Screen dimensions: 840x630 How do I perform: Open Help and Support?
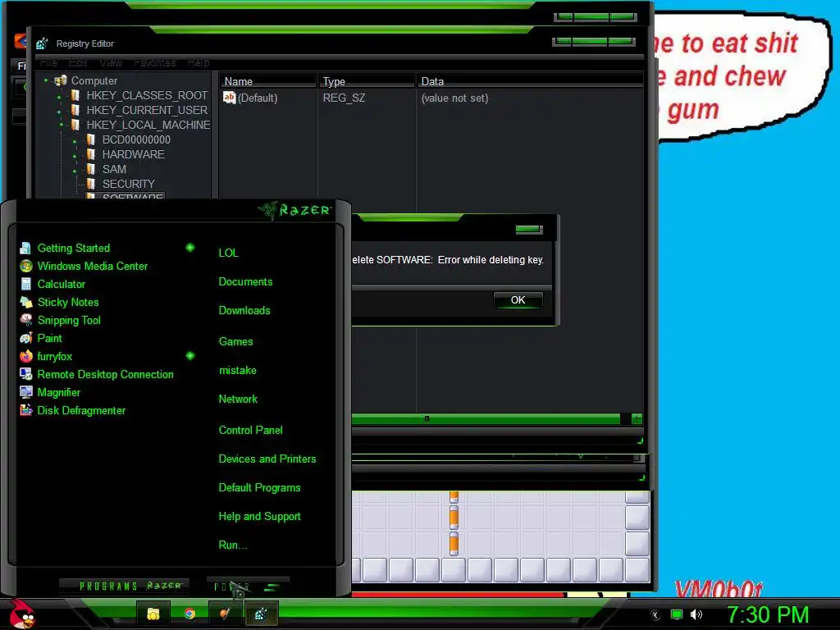pos(259,517)
